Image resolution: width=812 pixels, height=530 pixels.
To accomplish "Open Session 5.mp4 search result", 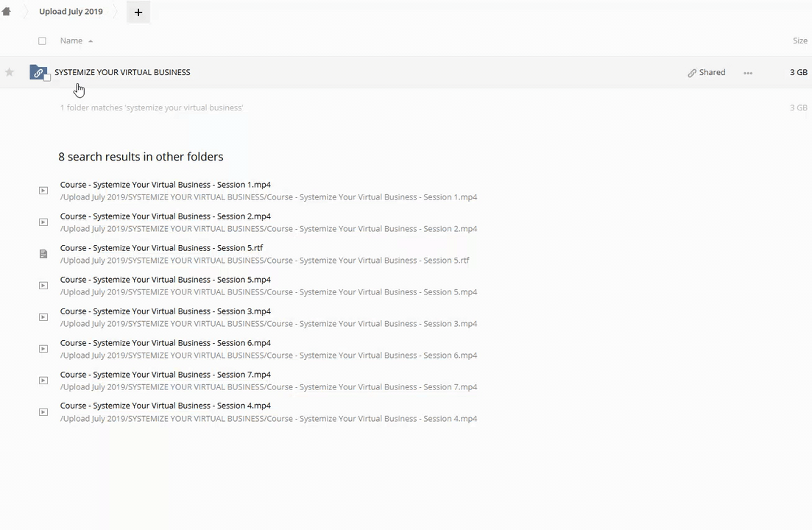I will (x=166, y=280).
